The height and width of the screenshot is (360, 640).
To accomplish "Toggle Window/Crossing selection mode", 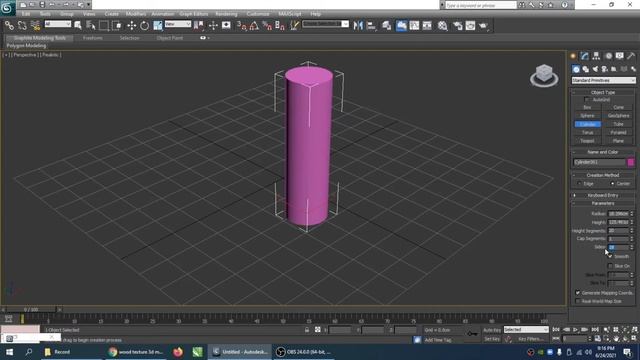I will (117, 26).
